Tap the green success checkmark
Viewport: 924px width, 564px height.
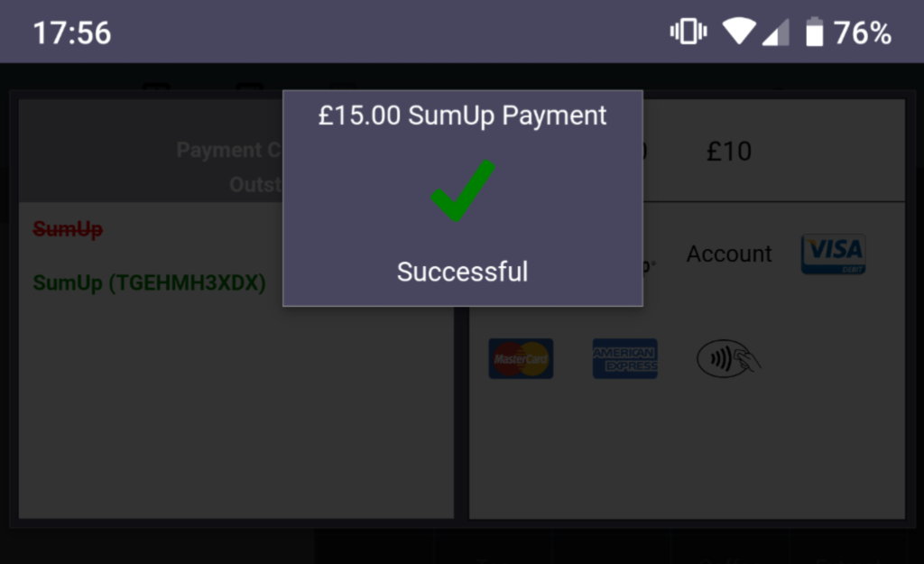pos(463,190)
